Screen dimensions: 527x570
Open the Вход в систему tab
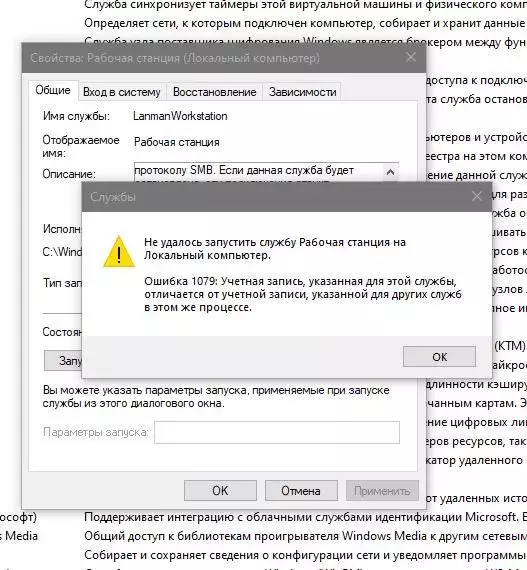(x=122, y=92)
